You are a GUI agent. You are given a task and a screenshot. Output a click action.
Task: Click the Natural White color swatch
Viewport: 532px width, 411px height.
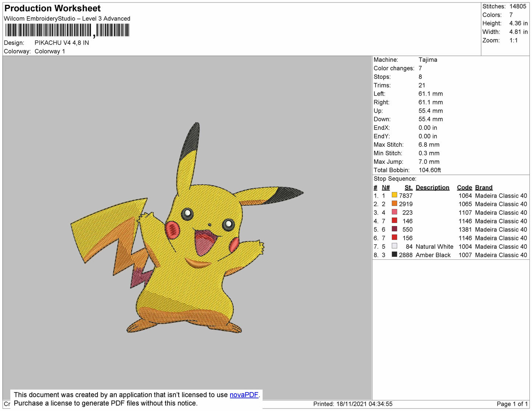[394, 246]
